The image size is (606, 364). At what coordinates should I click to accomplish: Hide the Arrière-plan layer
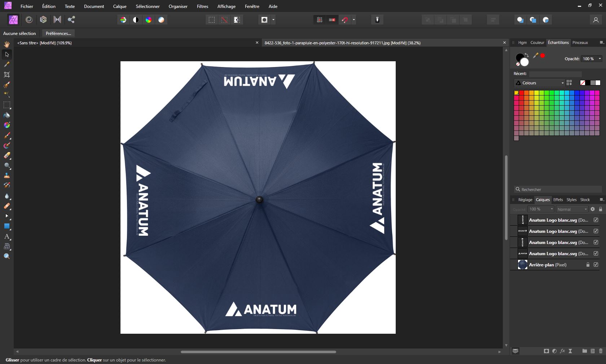point(596,265)
